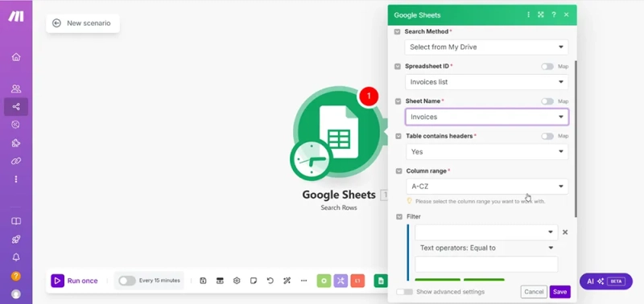Collapse the Column range field
The width and height of the screenshot is (644, 304).
tap(398, 171)
